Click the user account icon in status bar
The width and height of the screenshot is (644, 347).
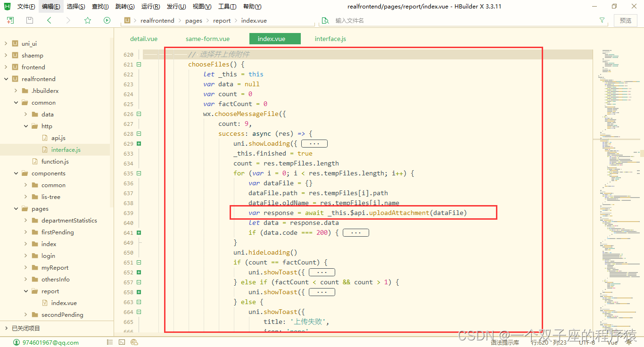pos(17,342)
